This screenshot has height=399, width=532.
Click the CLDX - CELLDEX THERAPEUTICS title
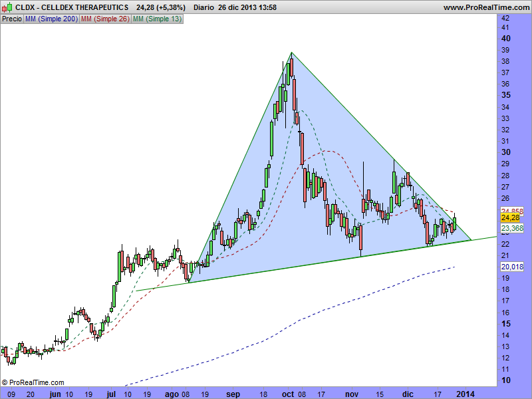tap(72, 7)
